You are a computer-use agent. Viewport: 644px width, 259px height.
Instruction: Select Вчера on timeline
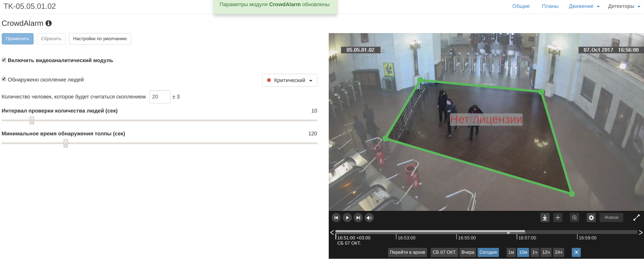coord(468,252)
